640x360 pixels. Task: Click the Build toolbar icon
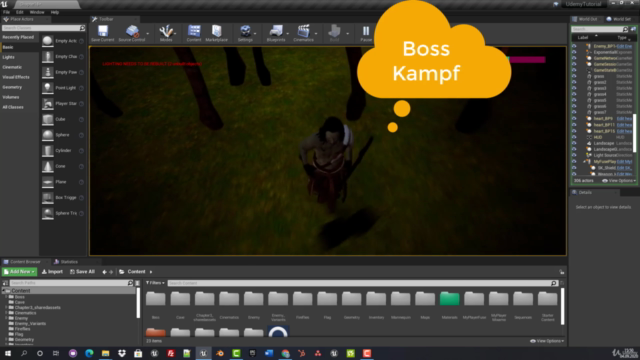pos(334,33)
